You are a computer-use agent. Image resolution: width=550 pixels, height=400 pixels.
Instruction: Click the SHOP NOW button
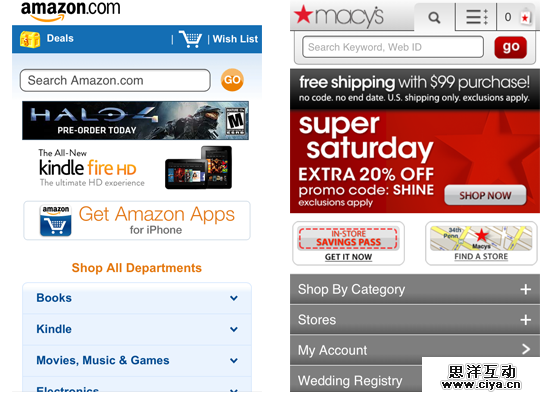[485, 195]
